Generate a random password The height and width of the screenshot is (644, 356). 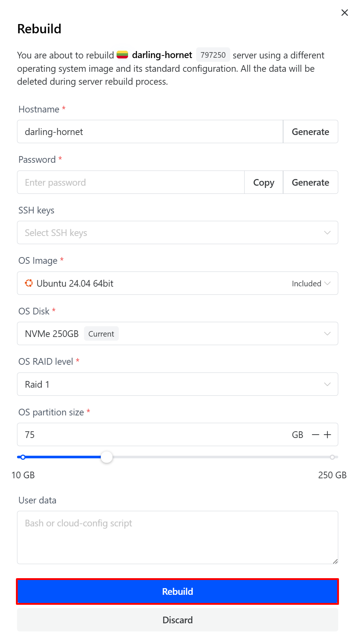tap(310, 182)
